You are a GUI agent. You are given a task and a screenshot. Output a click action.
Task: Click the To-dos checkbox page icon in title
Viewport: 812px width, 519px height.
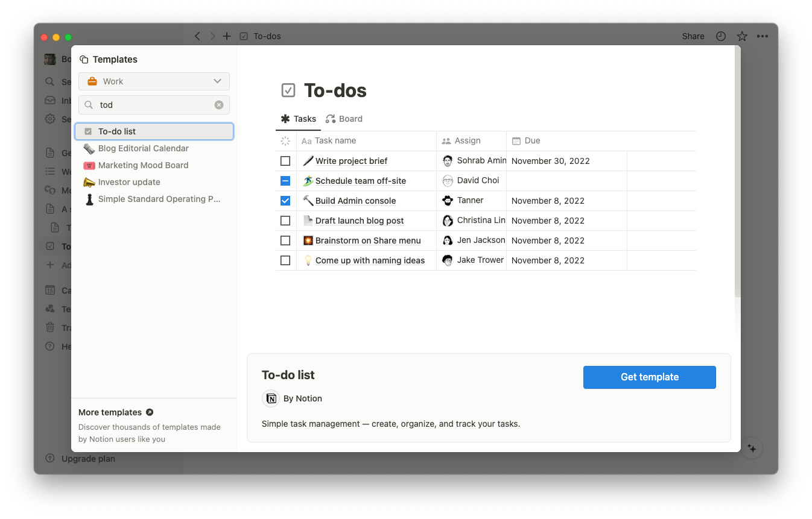tap(288, 90)
